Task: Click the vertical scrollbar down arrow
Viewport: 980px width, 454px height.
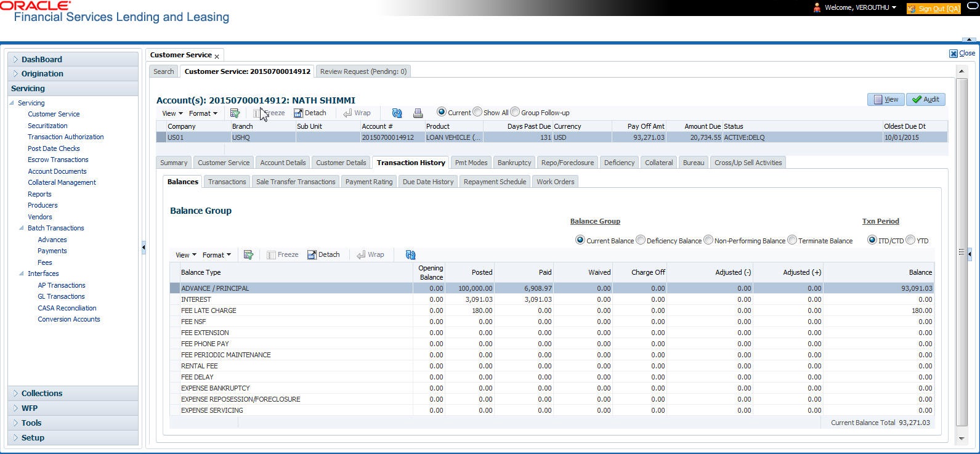Action: pos(962,439)
